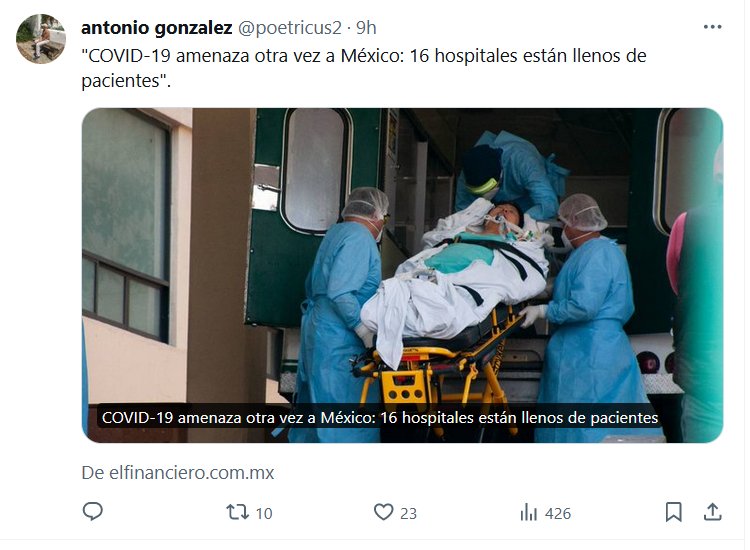Viewport: 750px width, 550px height.
Task: Click the retweet count 10
Action: point(264,513)
